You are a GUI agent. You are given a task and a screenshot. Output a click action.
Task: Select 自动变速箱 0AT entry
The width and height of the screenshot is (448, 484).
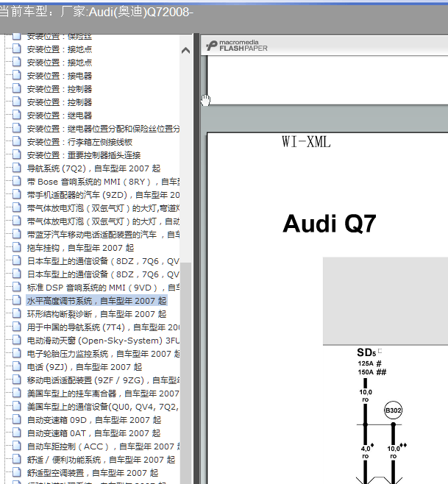[94, 434]
